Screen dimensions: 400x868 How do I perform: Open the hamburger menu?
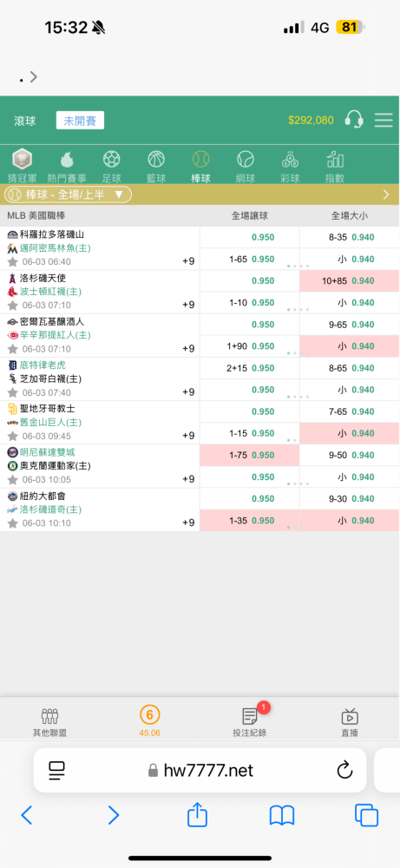tap(384, 120)
